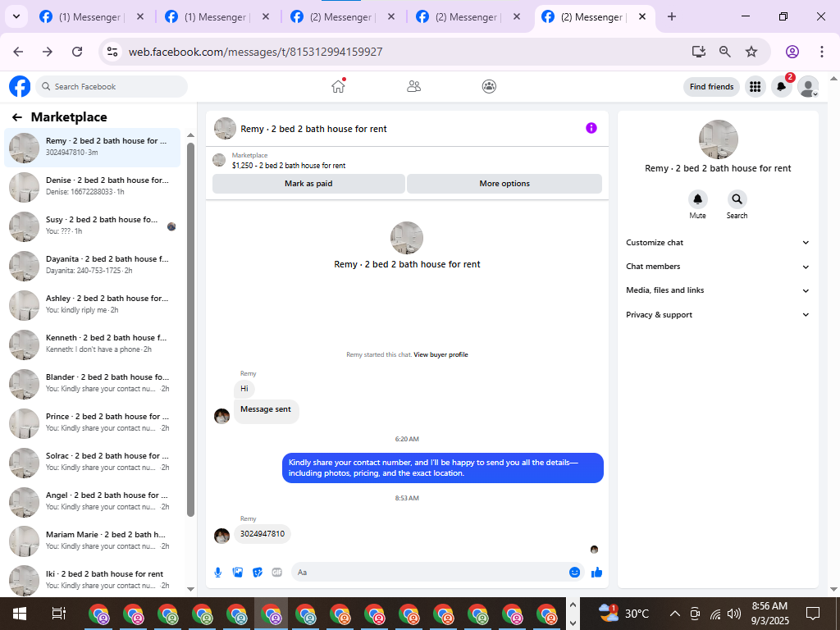The height and width of the screenshot is (630, 840).
Task: Open the Friends icon in top navigation
Action: point(413,86)
